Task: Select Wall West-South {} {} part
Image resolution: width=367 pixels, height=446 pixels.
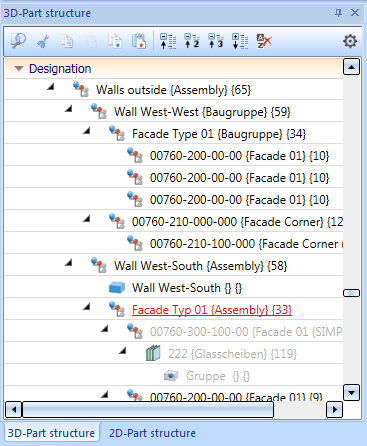Action: click(x=187, y=288)
